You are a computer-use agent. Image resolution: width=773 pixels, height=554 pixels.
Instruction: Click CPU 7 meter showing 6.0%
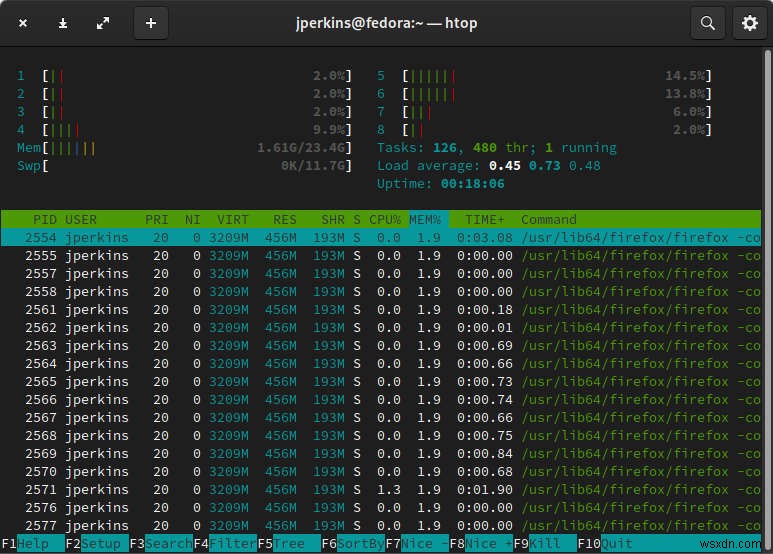tap(544, 112)
